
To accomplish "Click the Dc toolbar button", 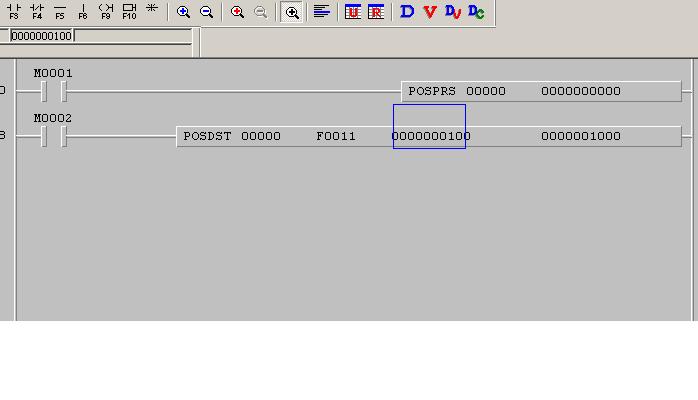I will pyautogui.click(x=476, y=12).
